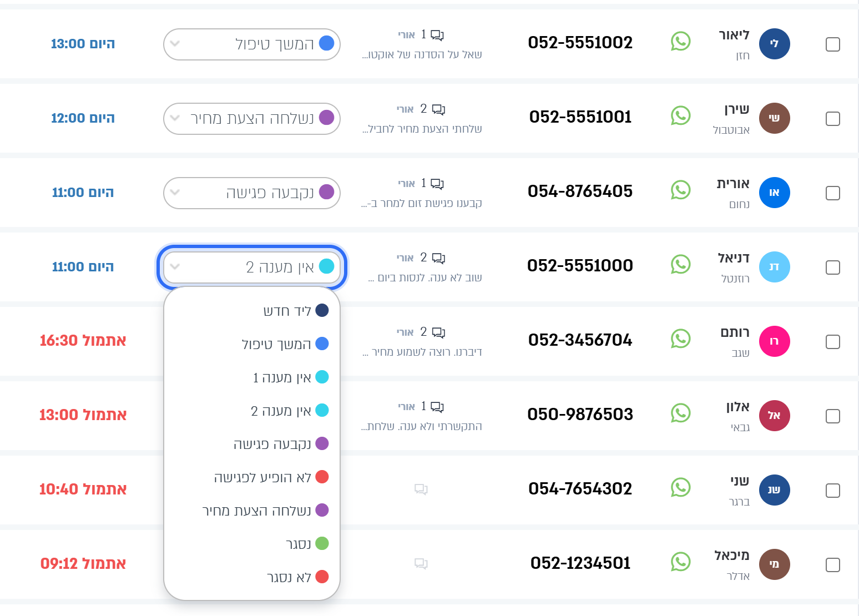Click the אתמול 16:30 follow-up time
This screenshot has height=616, width=859.
83,341
